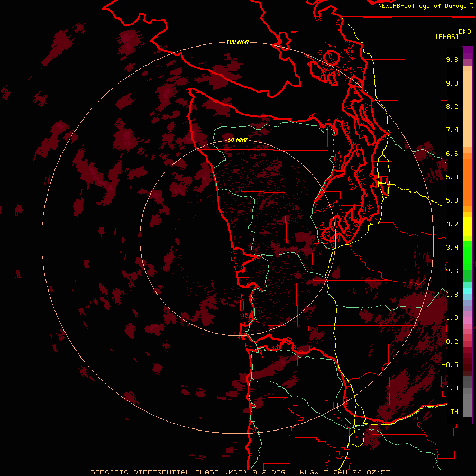Image resolution: width=476 pixels, height=476 pixels.
Task: Click the 9.0 color scale value
Action: tap(452, 83)
